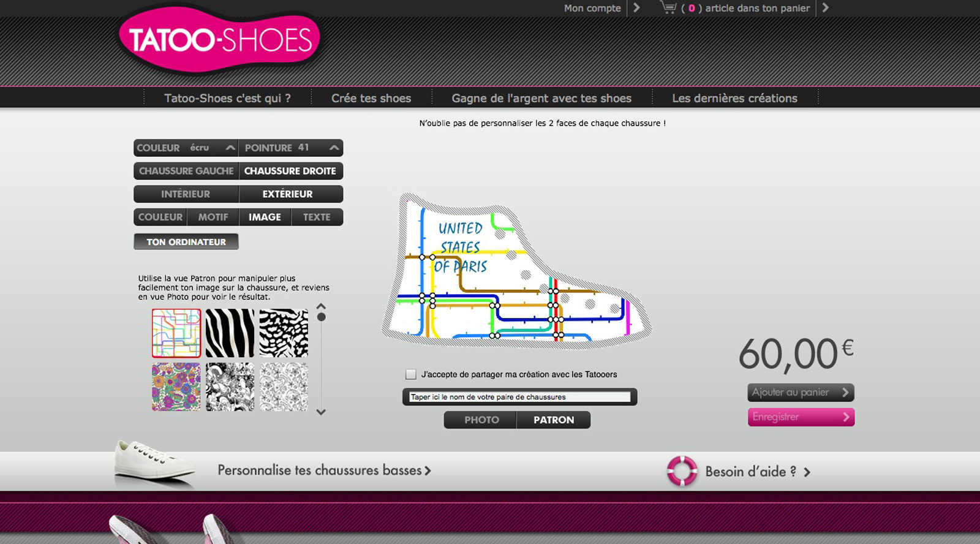The width and height of the screenshot is (980, 544).
Task: Click the white low-top sneaker image
Action: click(154, 464)
